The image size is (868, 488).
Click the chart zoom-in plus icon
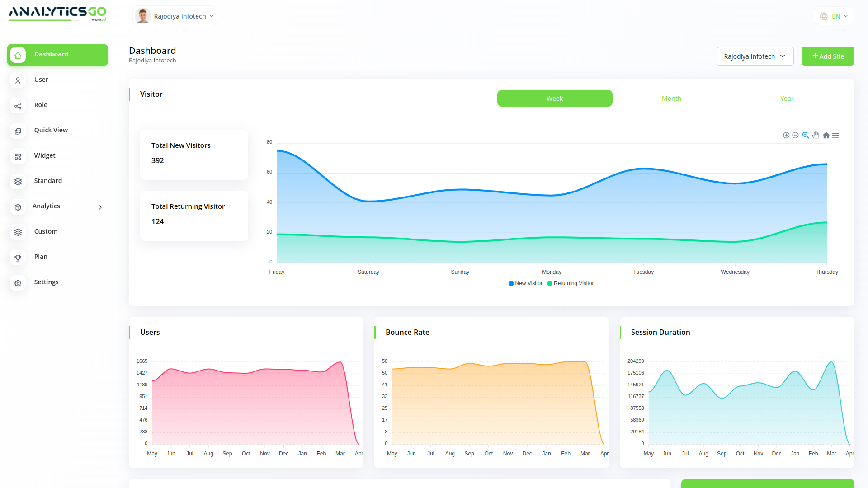point(786,135)
